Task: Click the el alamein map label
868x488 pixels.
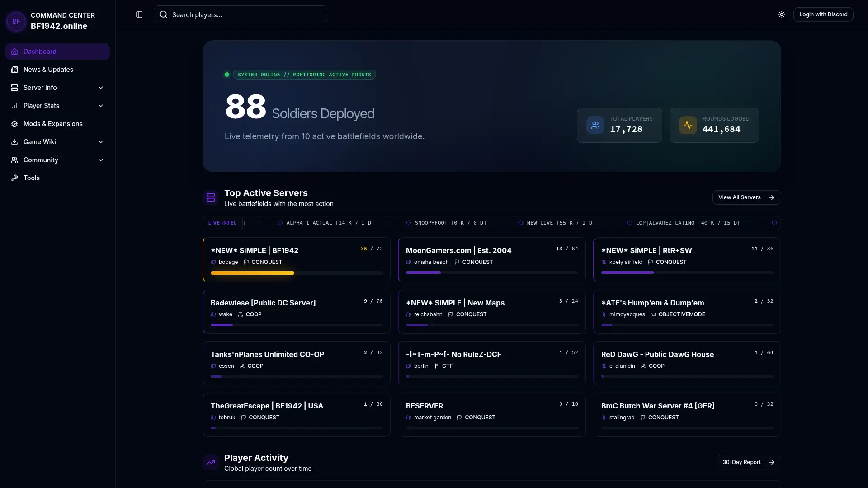Action: point(622,366)
